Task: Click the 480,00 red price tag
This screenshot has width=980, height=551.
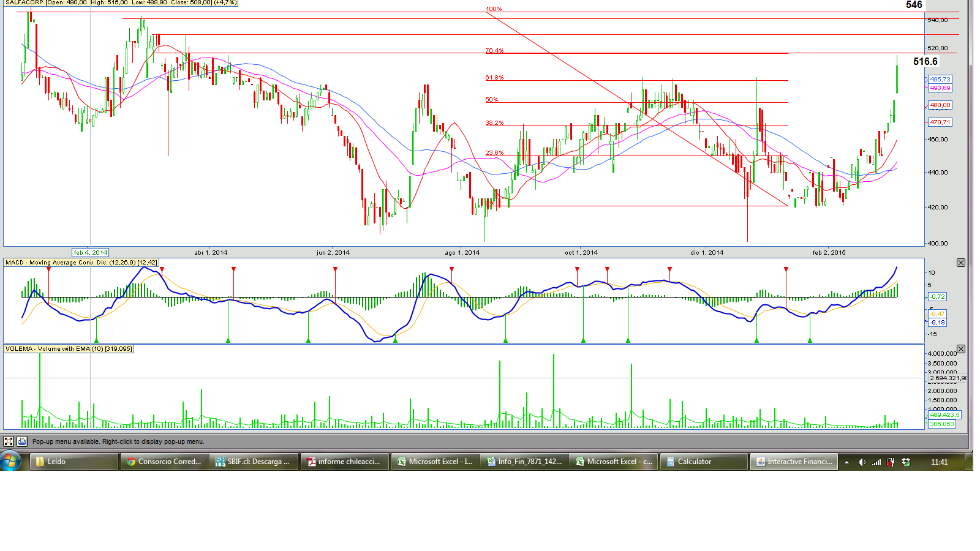Action: [x=940, y=105]
